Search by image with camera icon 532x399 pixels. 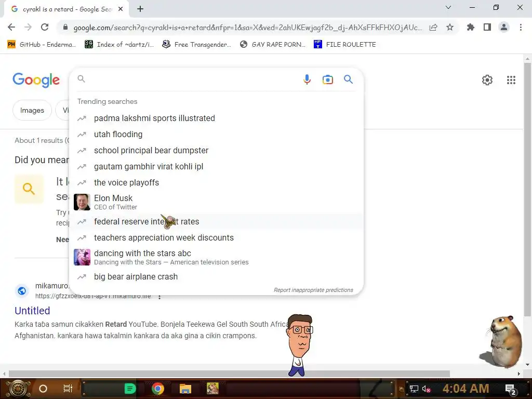tap(327, 79)
